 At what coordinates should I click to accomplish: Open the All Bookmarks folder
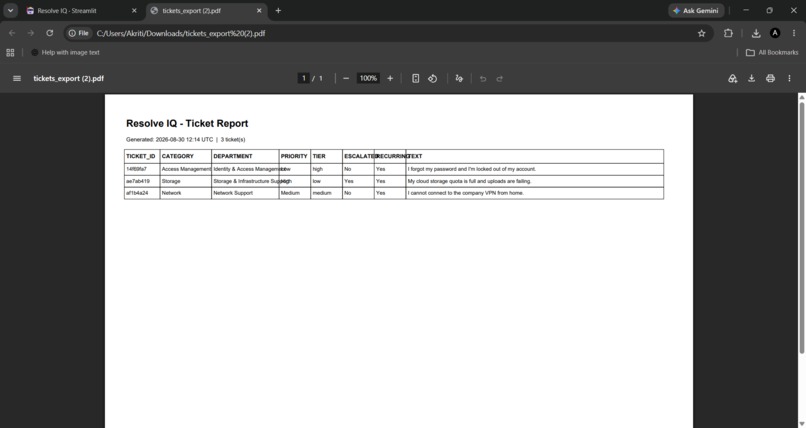click(x=772, y=52)
